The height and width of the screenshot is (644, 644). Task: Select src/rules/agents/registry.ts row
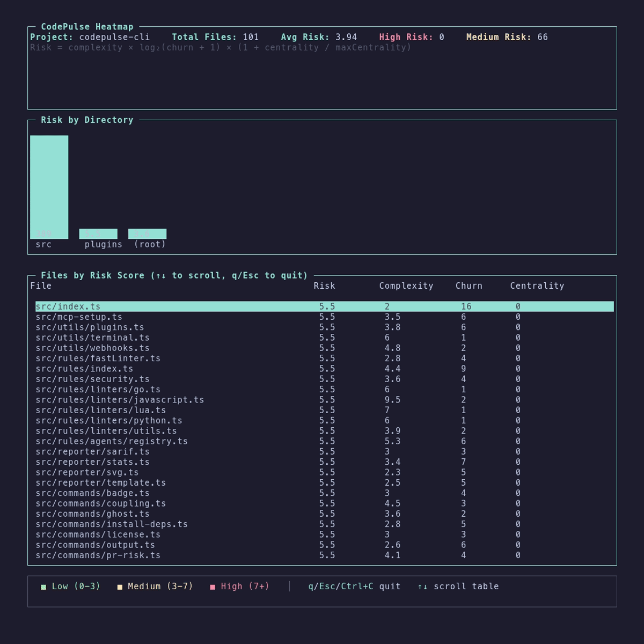pyautogui.click(x=325, y=441)
